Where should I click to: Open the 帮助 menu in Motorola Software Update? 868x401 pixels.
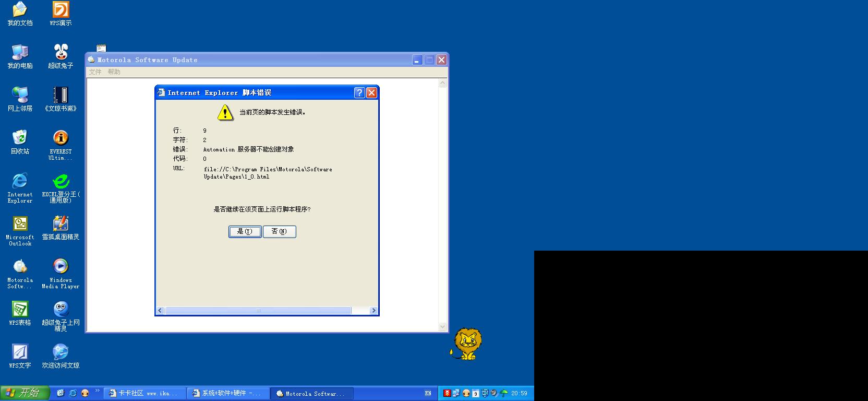point(114,72)
